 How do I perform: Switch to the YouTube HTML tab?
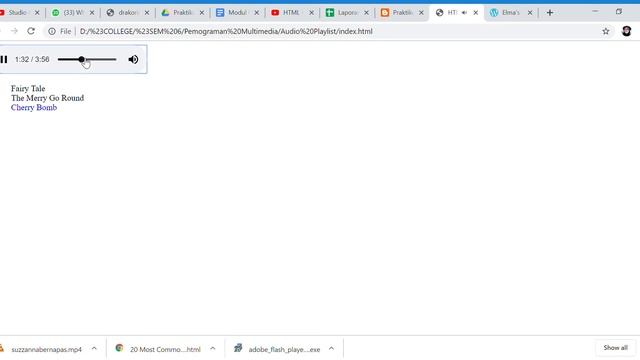(x=291, y=13)
